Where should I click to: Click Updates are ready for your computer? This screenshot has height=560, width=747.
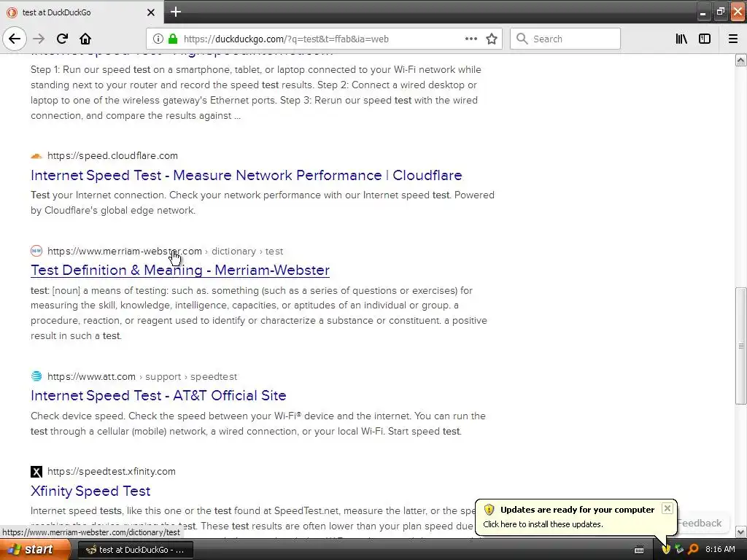click(x=577, y=510)
